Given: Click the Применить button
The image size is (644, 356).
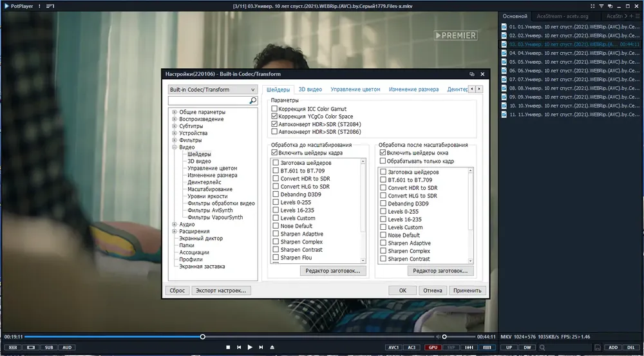Looking at the screenshot, I should click(468, 290).
